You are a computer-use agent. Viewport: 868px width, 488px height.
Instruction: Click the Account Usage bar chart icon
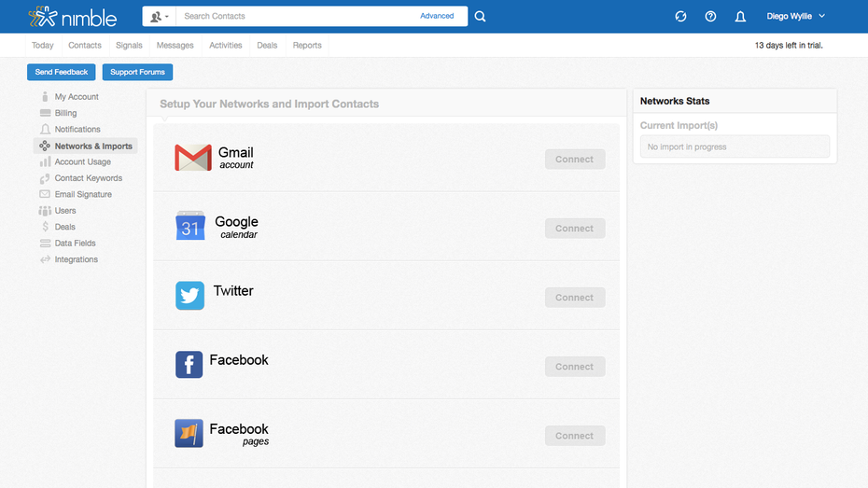45,162
